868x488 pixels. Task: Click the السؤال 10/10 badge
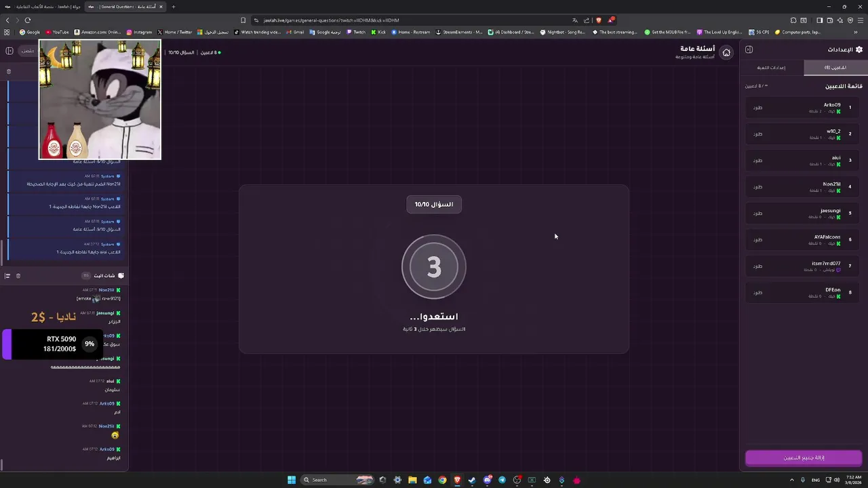(x=434, y=204)
